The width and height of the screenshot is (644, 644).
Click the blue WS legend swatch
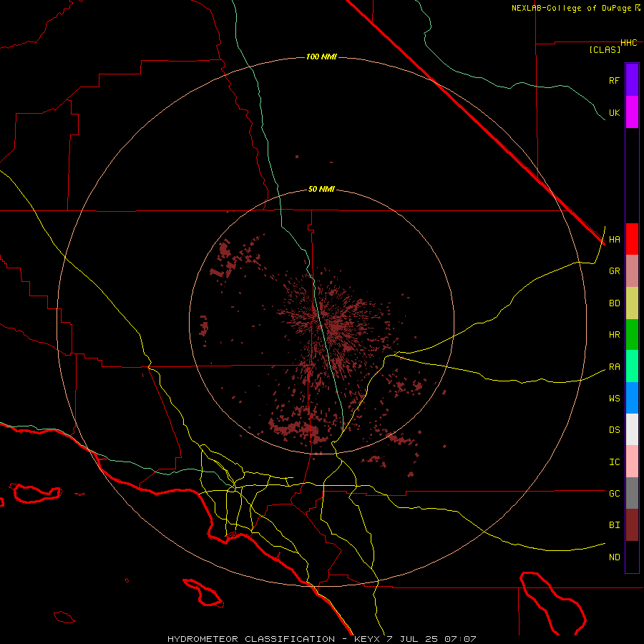click(x=632, y=398)
